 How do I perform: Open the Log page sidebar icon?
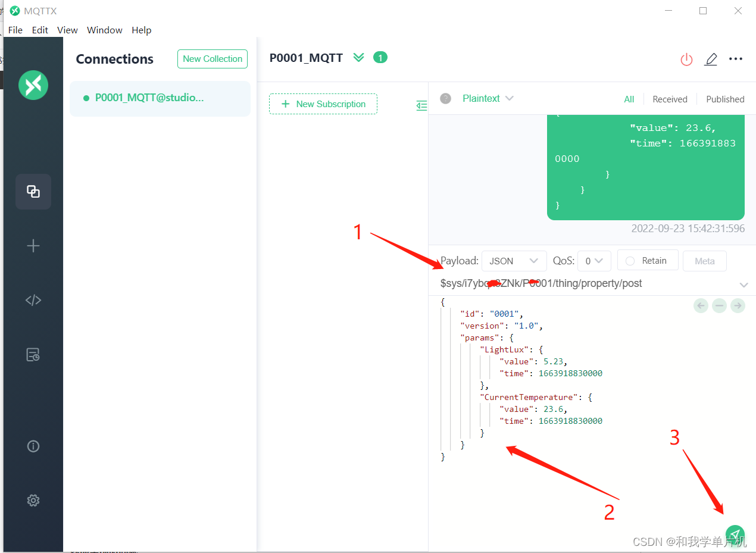(33, 355)
